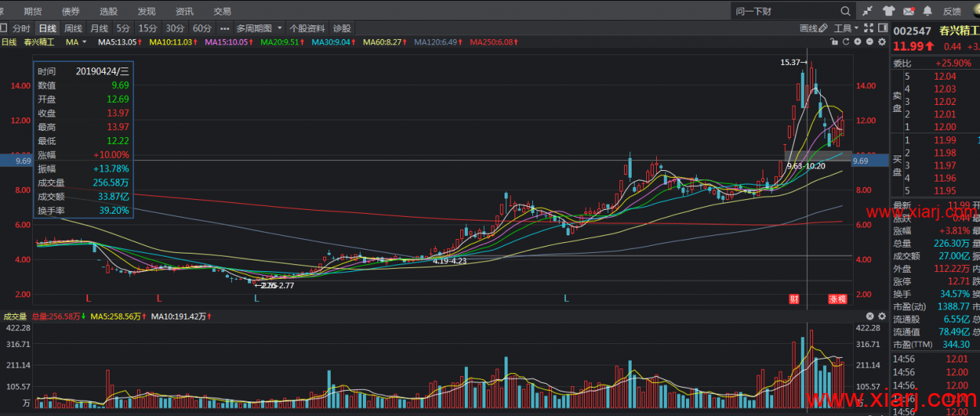This screenshot has width=980, height=416.
Task: Select the 15分 period tab
Action: (x=148, y=28)
